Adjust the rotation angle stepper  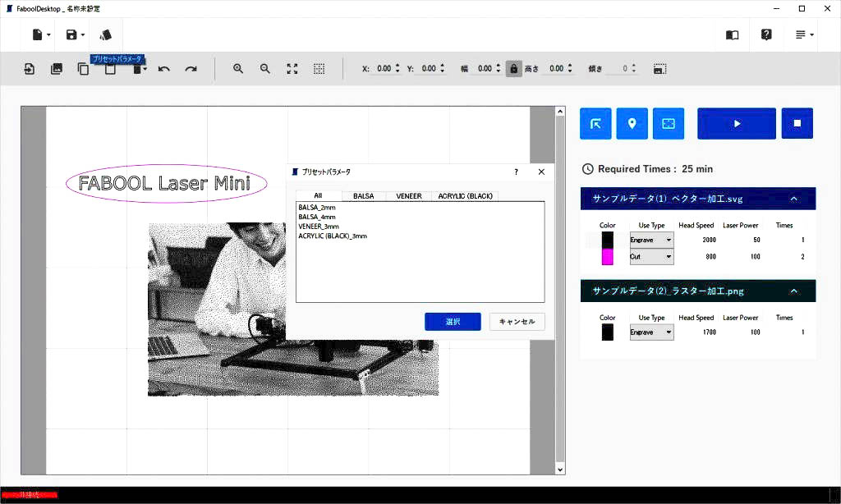tap(633, 68)
